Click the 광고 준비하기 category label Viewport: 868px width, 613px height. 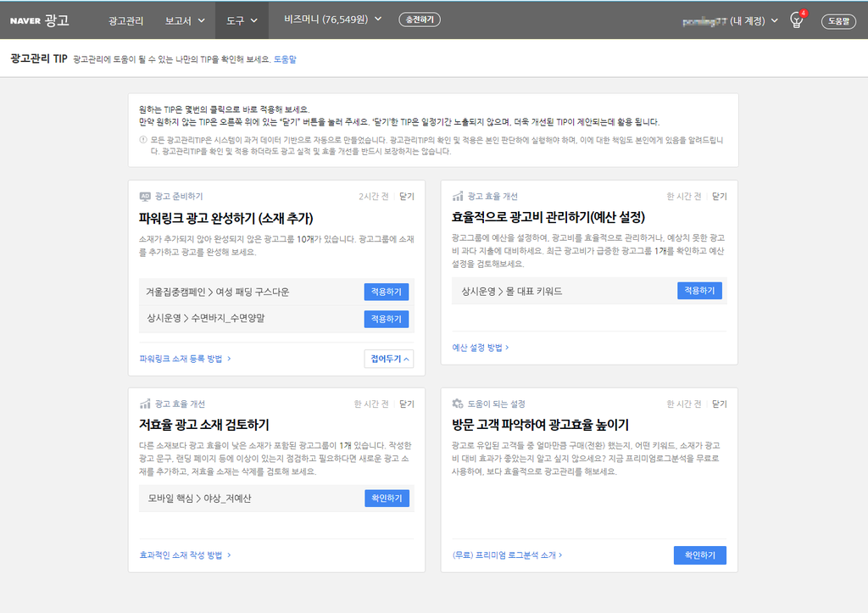click(x=179, y=197)
